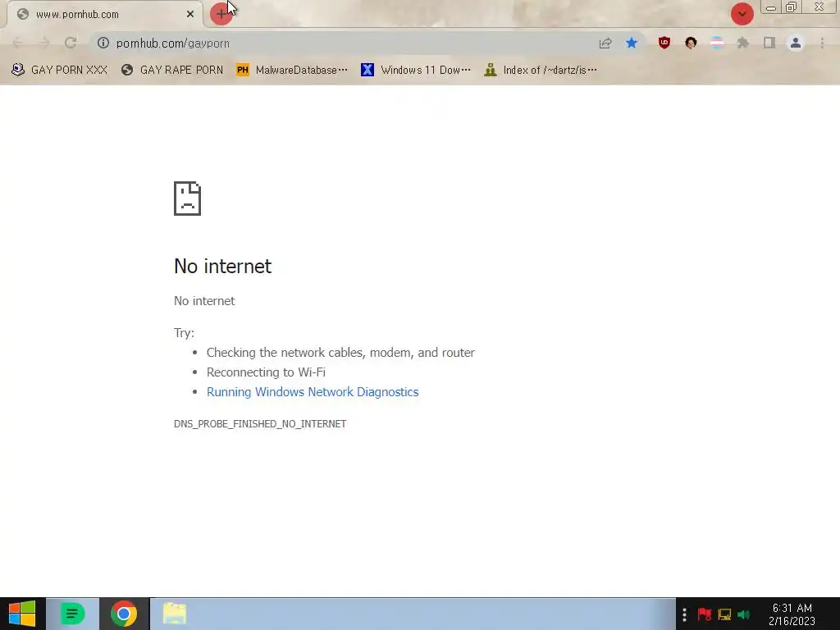This screenshot has height=630, width=840.
Task: Open the green chat app in taskbar
Action: pyautogui.click(x=72, y=614)
